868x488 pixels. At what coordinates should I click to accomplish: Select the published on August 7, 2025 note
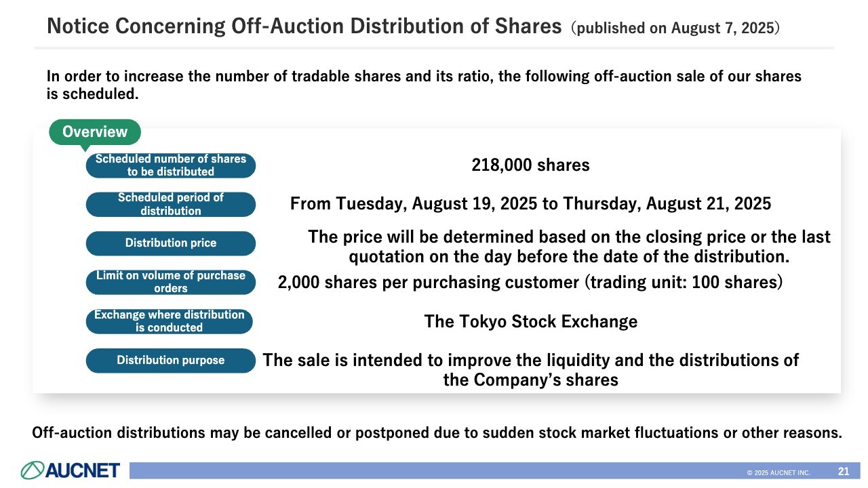point(675,28)
